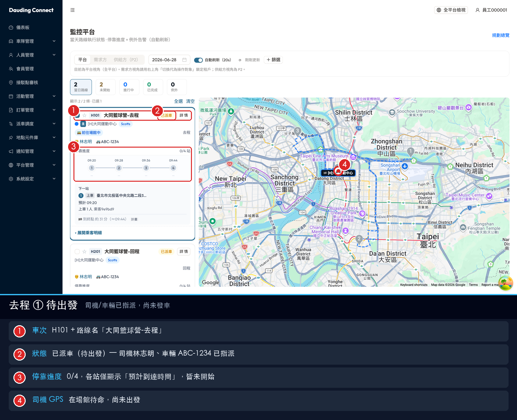Click the Chiang Kai-shek Memorial Hall marker
The image size is (517, 420).
pos(345,231)
